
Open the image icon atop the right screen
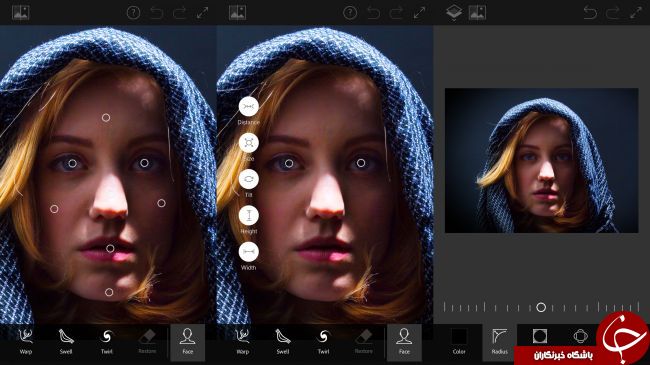(477, 13)
